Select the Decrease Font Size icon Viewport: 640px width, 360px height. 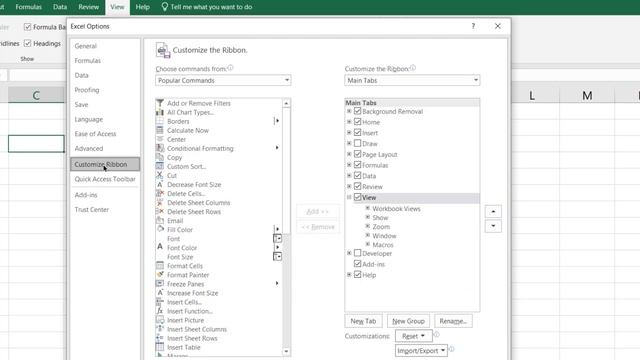[x=160, y=184]
